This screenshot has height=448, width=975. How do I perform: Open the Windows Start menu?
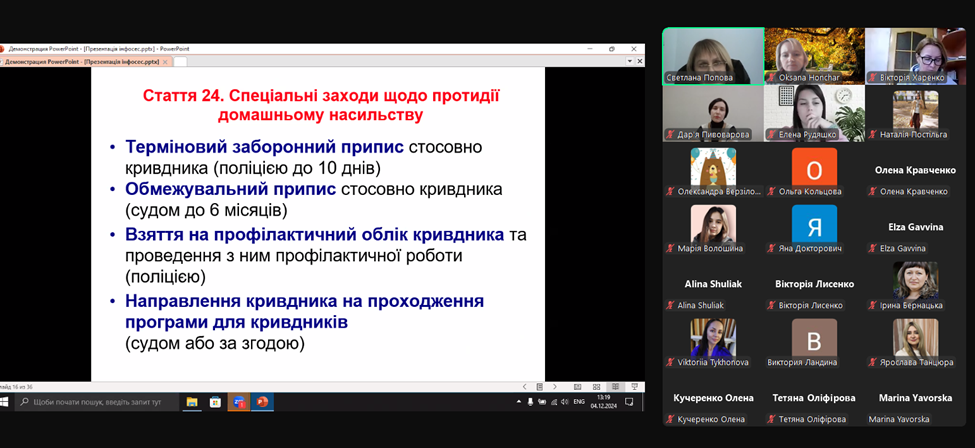[x=6, y=402]
